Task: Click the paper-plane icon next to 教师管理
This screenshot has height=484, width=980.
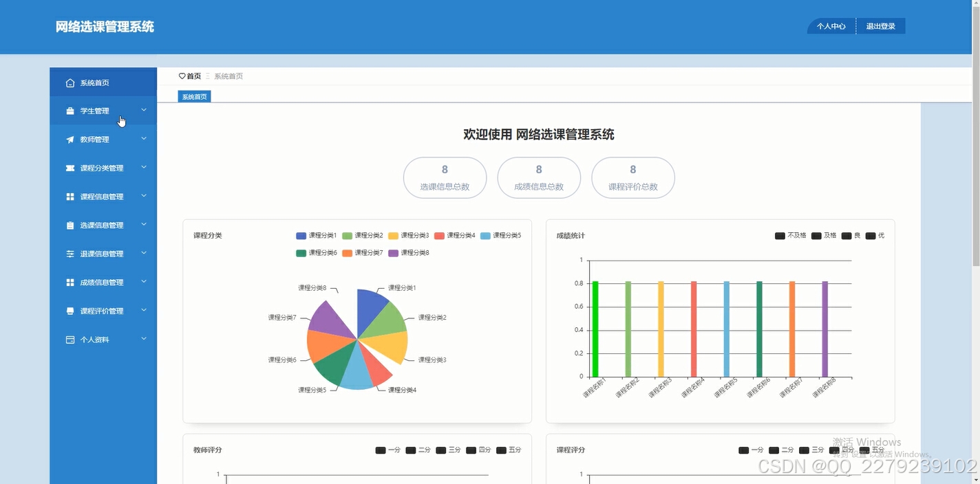Action: (x=69, y=139)
